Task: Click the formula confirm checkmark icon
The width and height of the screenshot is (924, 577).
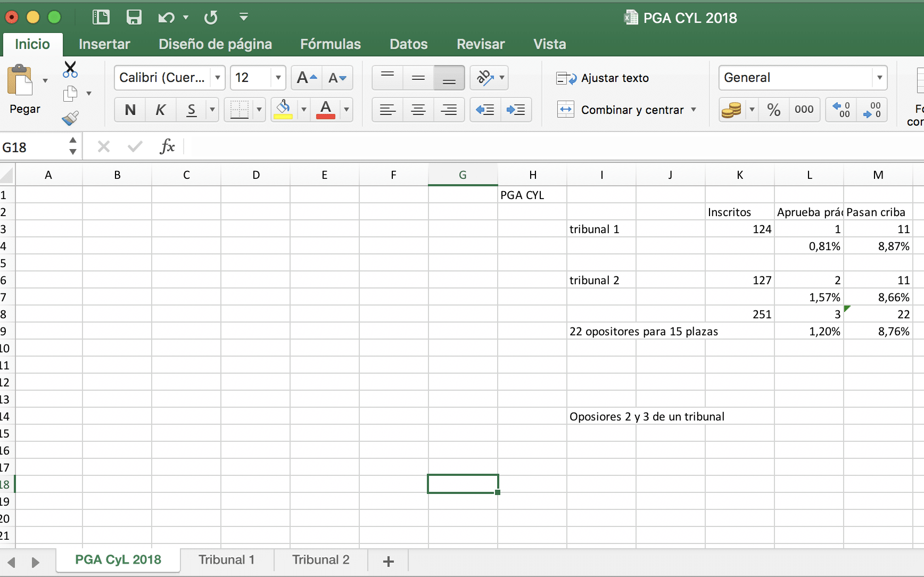Action: coord(135,146)
